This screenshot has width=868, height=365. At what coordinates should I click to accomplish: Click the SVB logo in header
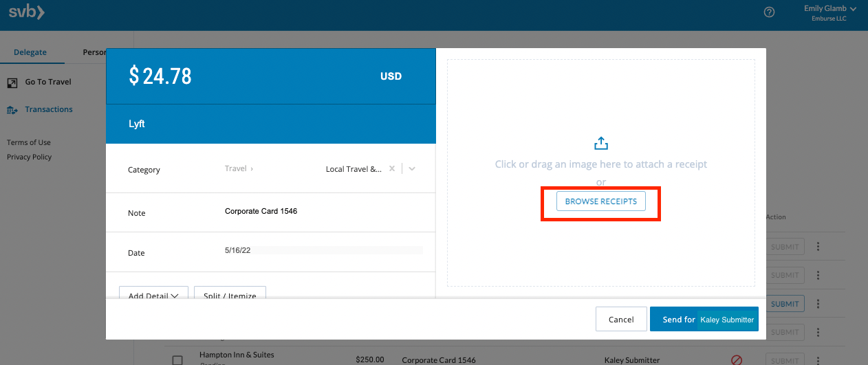27,12
